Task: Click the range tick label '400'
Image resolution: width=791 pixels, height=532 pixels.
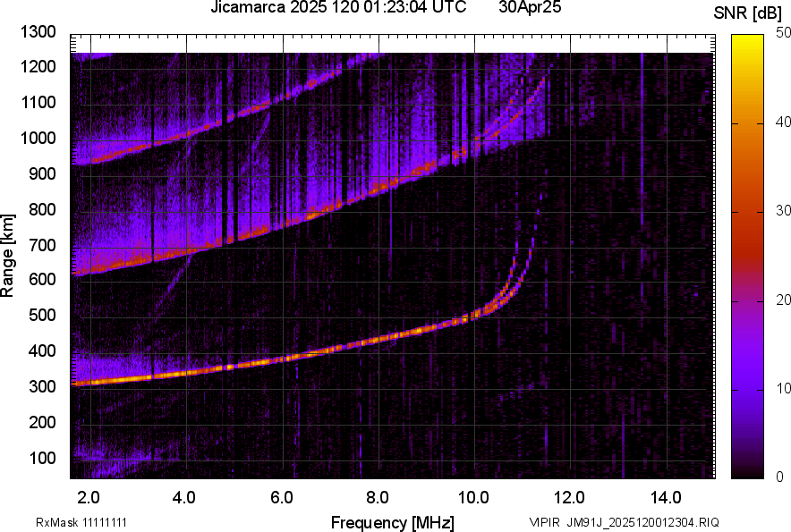Action: [42, 351]
